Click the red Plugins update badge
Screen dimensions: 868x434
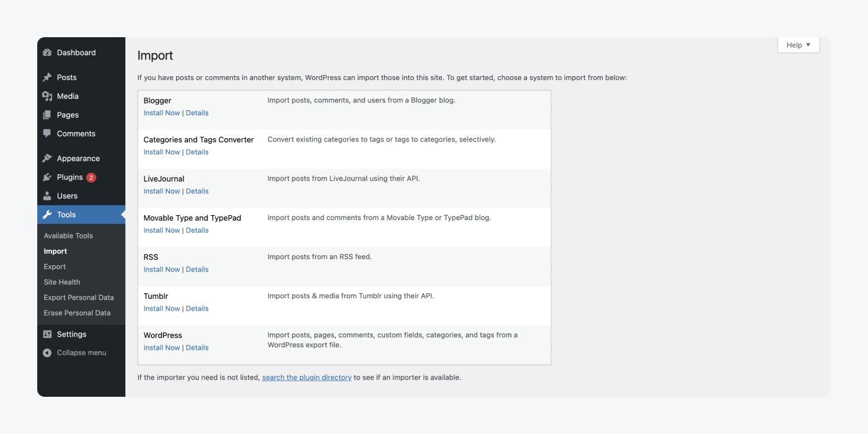[x=91, y=177]
